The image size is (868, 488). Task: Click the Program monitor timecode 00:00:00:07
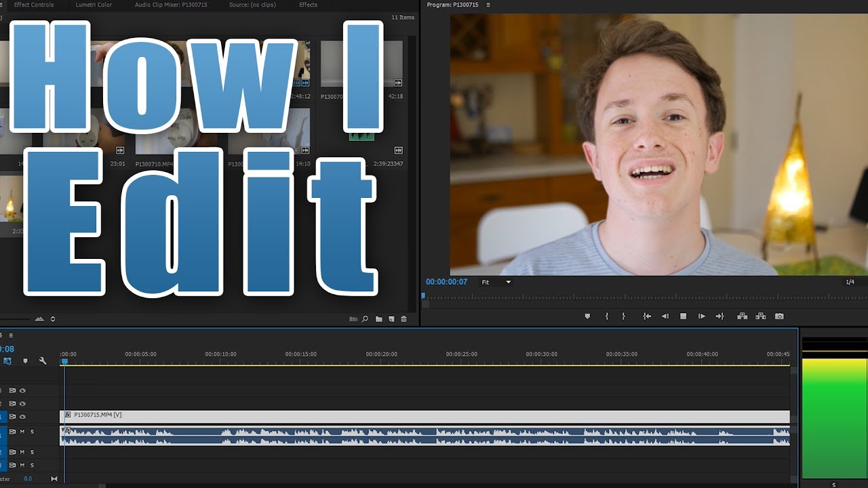[x=446, y=282]
